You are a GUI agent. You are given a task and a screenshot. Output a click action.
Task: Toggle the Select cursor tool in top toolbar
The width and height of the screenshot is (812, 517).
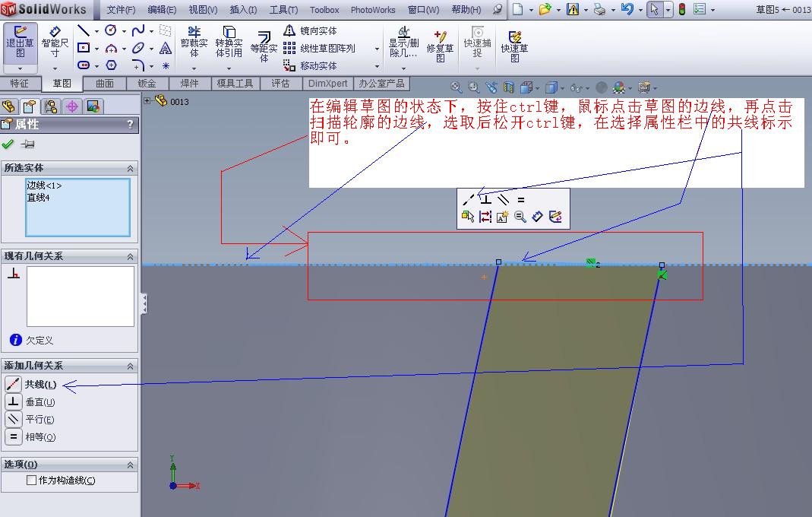[654, 9]
